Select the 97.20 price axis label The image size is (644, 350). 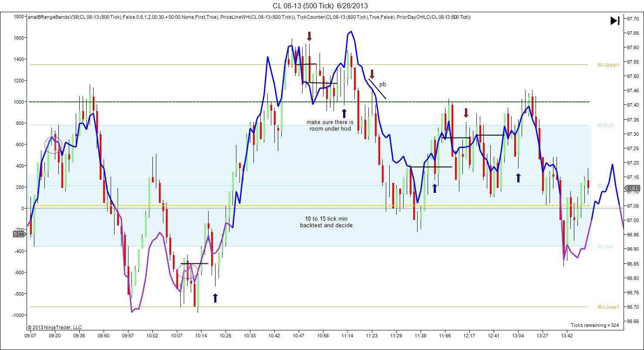point(632,163)
